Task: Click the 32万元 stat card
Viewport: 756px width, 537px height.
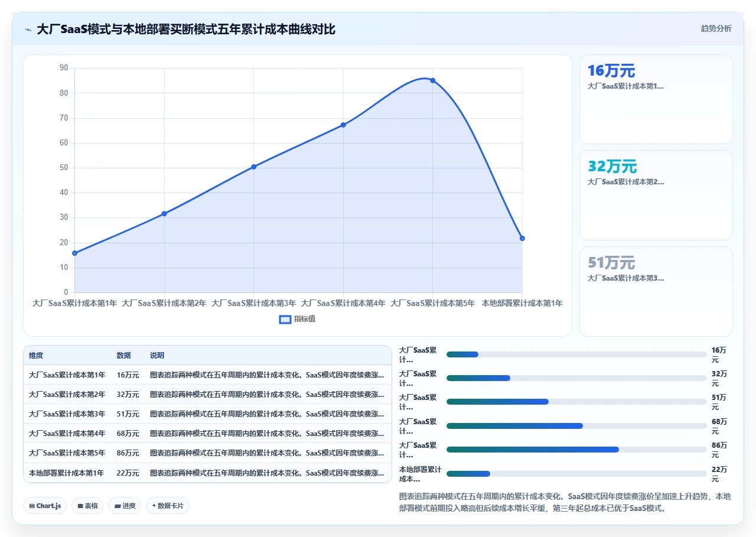Action: point(656,195)
